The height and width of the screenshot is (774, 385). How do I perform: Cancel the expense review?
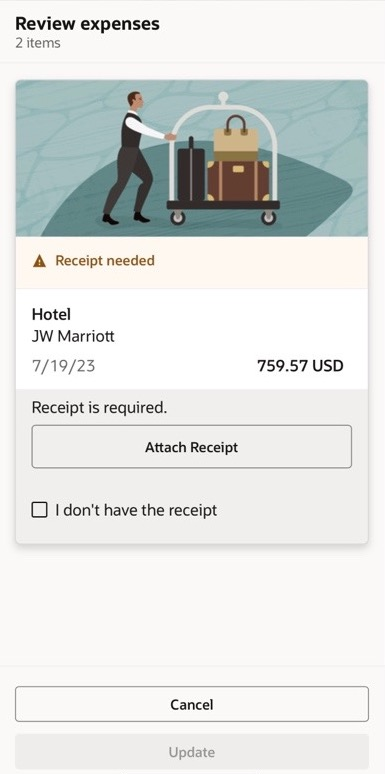tap(192, 704)
